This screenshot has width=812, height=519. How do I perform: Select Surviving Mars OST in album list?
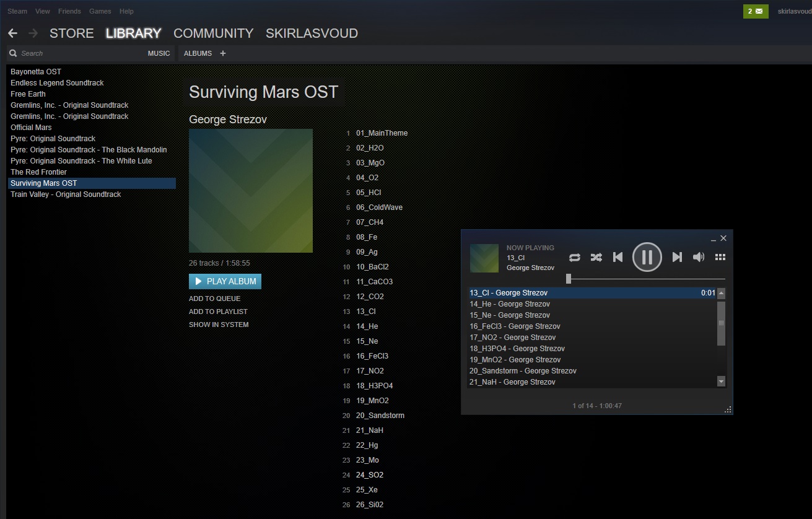(92, 183)
